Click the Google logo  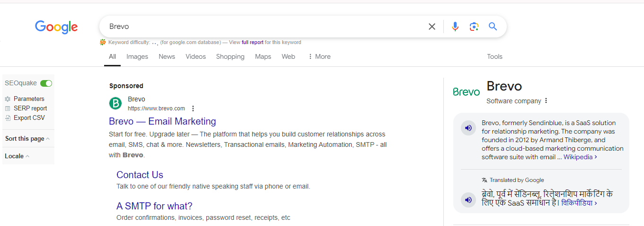click(56, 27)
